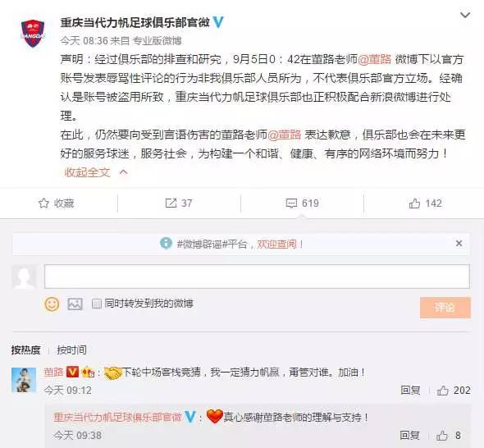This screenshot has height=448, width=484.
Task: Like the post with 142 likes
Action: tap(414, 203)
